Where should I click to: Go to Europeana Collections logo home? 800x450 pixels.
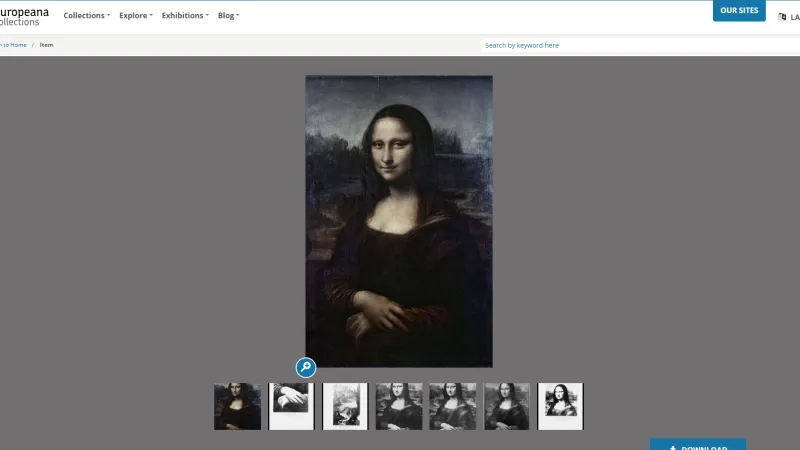click(24, 16)
